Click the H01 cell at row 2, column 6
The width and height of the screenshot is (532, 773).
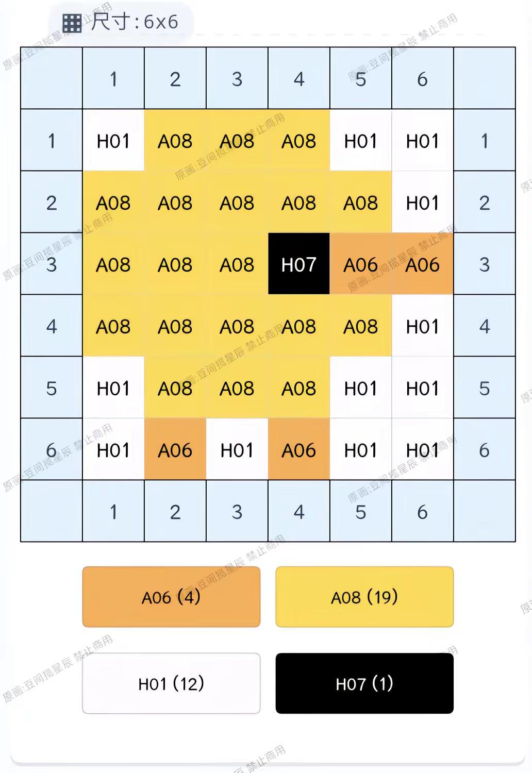(423, 202)
